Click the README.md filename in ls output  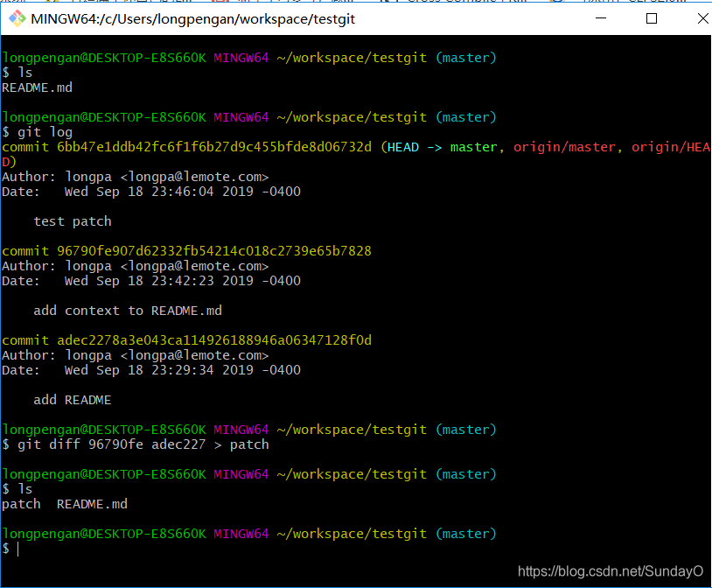click(37, 87)
